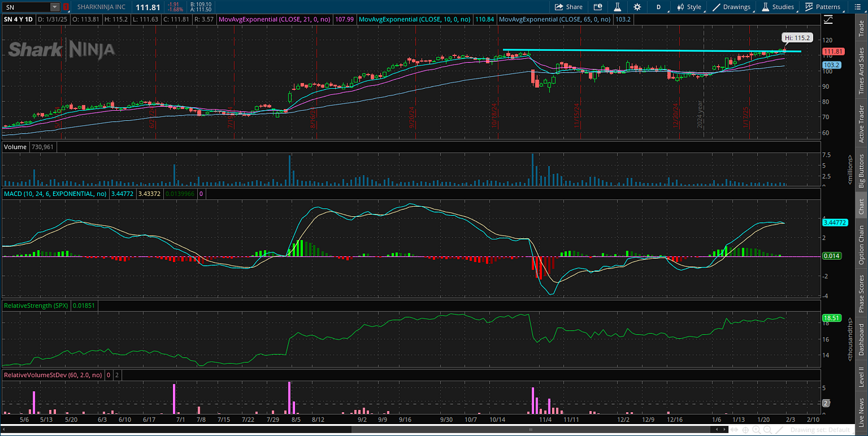Click the cyan 3.44772 MACD axis tag

coord(835,222)
